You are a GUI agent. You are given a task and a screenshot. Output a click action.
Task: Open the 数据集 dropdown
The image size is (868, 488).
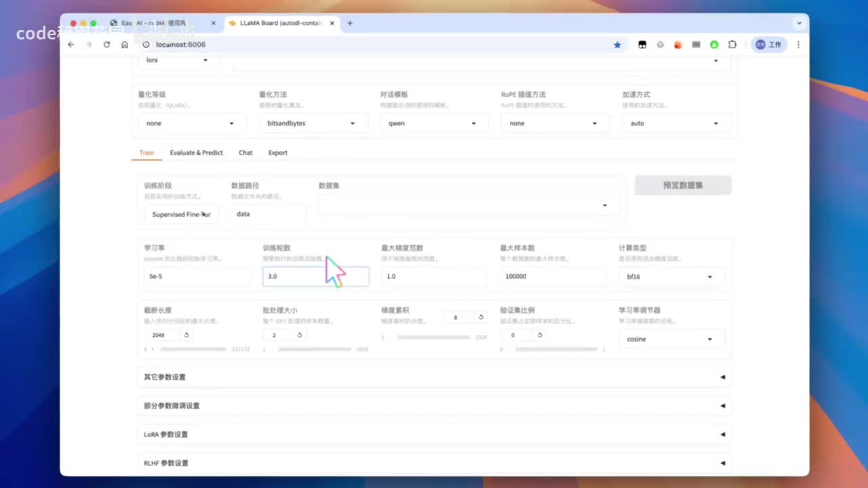click(x=468, y=205)
